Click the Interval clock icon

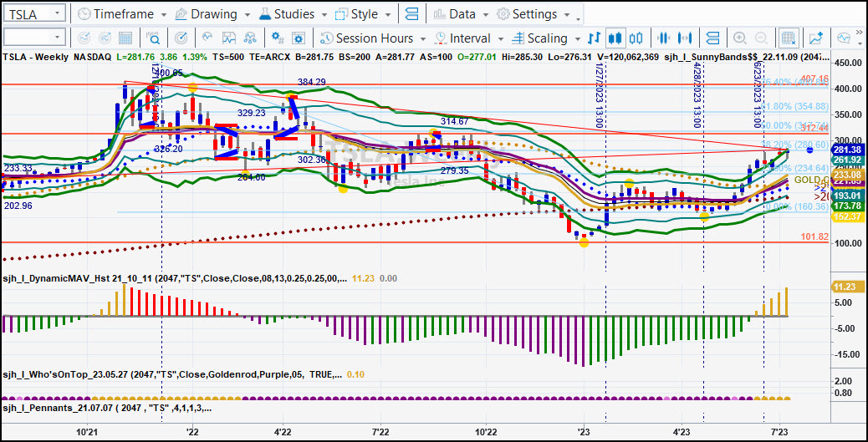441,38
